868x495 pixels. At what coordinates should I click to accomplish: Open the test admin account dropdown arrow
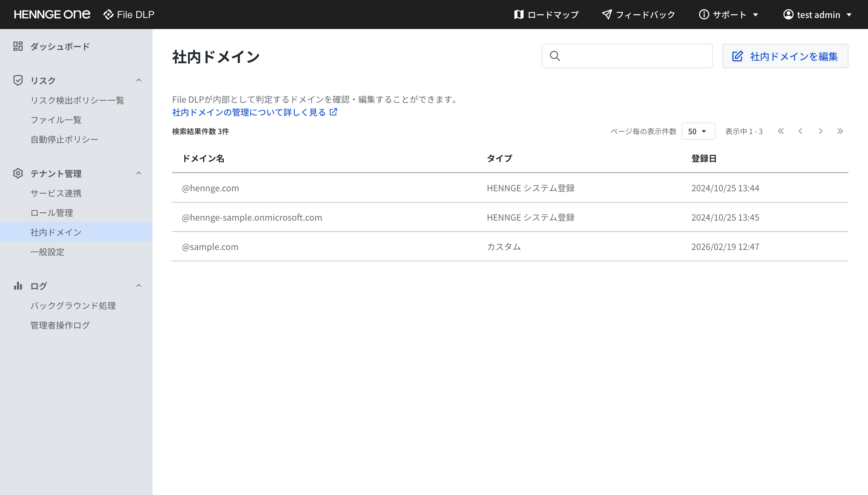[849, 15]
